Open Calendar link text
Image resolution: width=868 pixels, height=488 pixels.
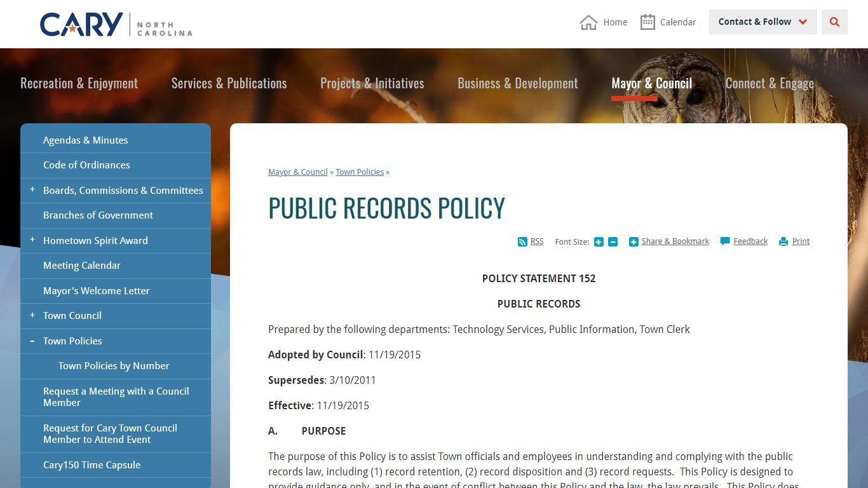click(x=678, y=22)
